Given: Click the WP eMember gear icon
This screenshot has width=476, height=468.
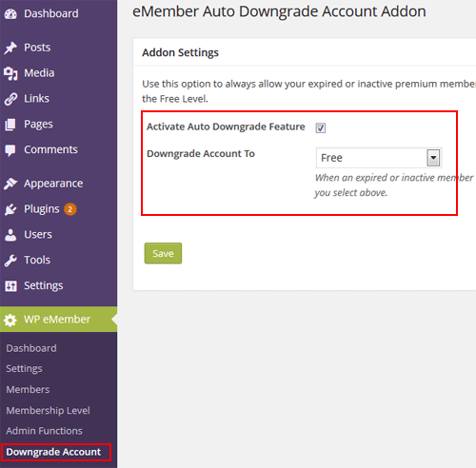Looking at the screenshot, I should click(10, 320).
